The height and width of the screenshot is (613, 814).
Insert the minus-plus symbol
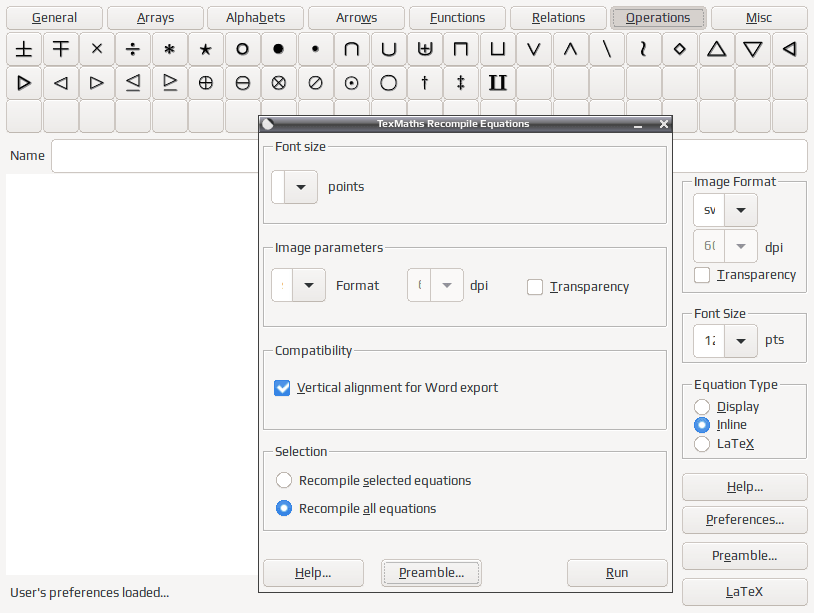(x=61, y=49)
